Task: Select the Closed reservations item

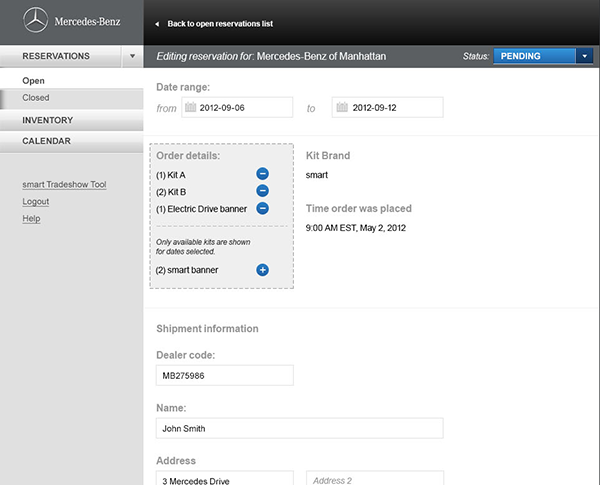Action: pos(36,98)
